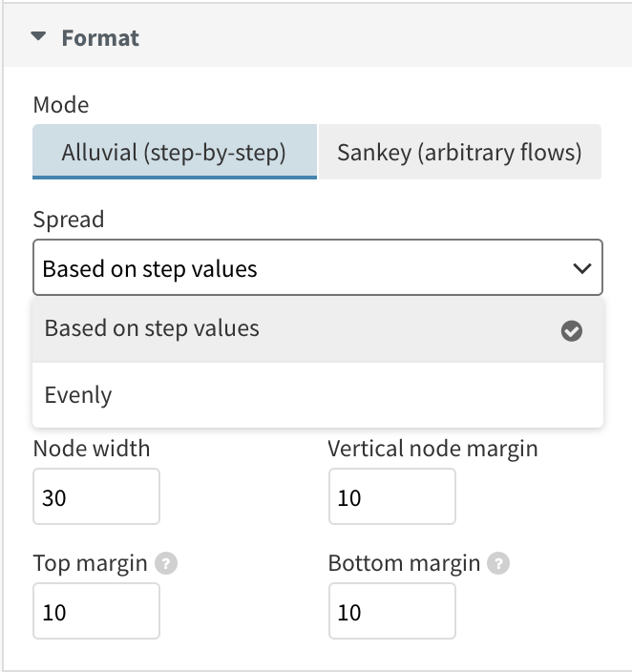Open the Top margin help icon
Screen dimensions: 632x672
point(166,563)
